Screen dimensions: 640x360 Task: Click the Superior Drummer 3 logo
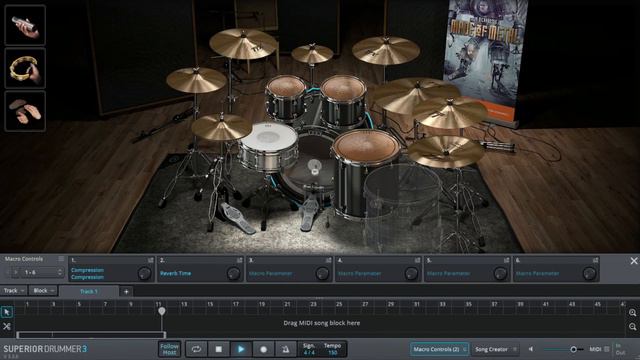pos(45,349)
